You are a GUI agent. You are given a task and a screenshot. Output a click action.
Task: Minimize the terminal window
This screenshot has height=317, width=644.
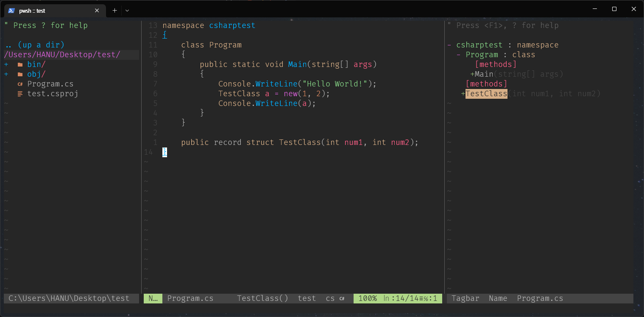click(x=595, y=9)
